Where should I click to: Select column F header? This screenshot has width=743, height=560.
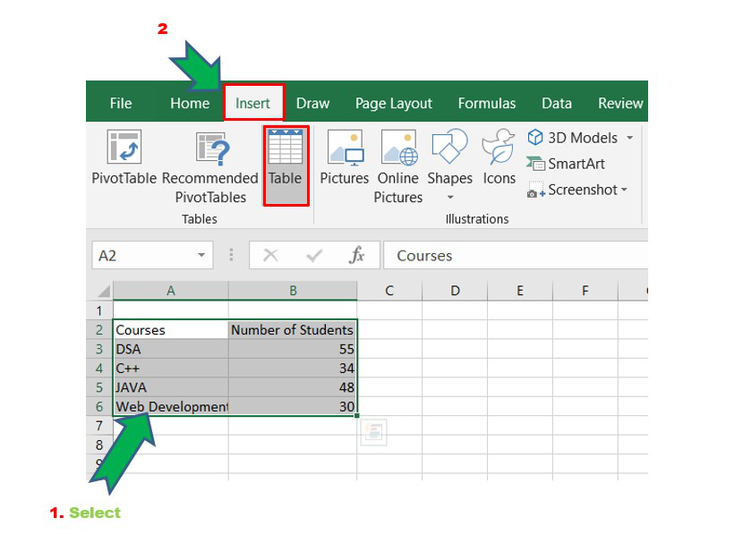tap(585, 291)
